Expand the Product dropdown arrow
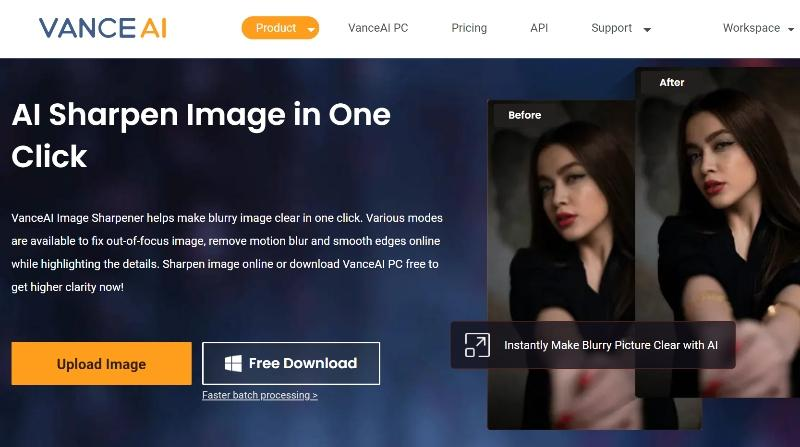The width and height of the screenshot is (800, 447). (311, 30)
